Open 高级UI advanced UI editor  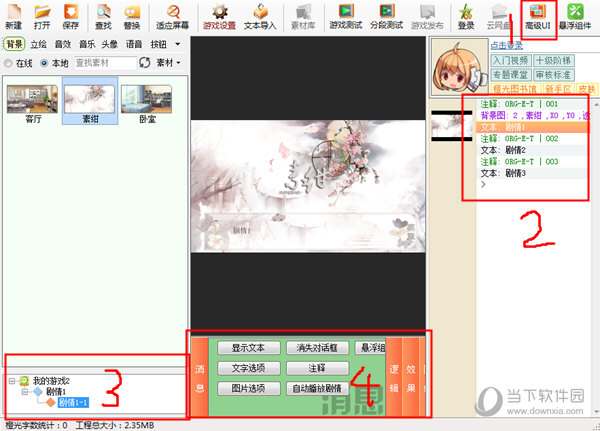coord(538,16)
